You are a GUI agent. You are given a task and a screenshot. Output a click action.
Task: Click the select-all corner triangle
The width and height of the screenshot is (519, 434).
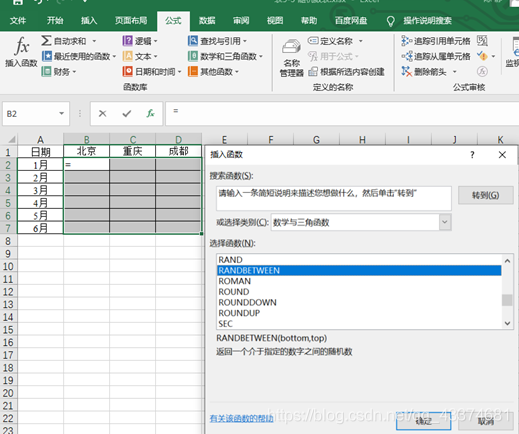(x=11, y=139)
